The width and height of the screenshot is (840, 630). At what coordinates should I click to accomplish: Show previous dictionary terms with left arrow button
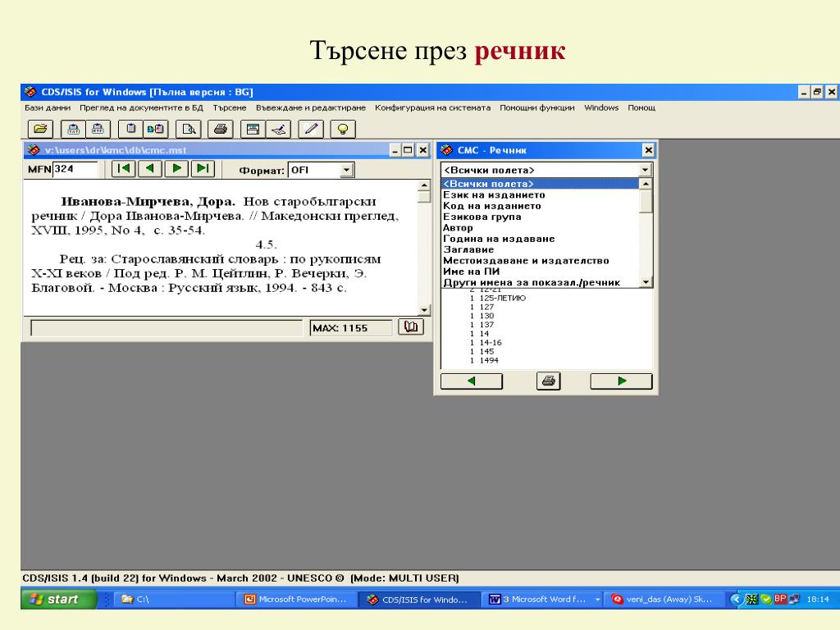472,381
